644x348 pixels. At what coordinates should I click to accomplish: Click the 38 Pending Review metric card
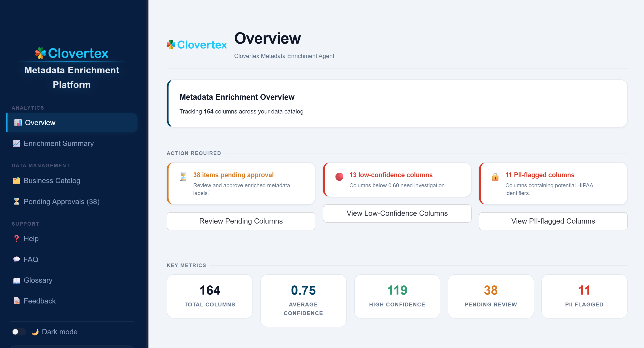pos(491,296)
